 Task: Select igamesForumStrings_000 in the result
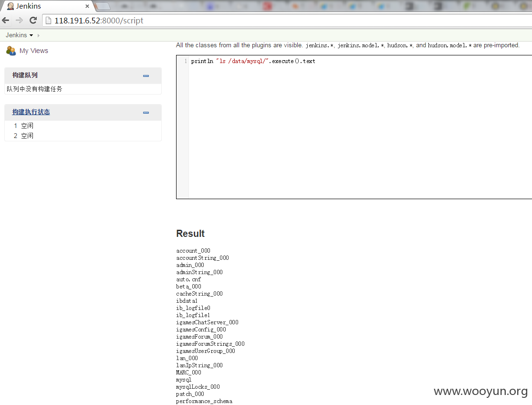(210, 344)
